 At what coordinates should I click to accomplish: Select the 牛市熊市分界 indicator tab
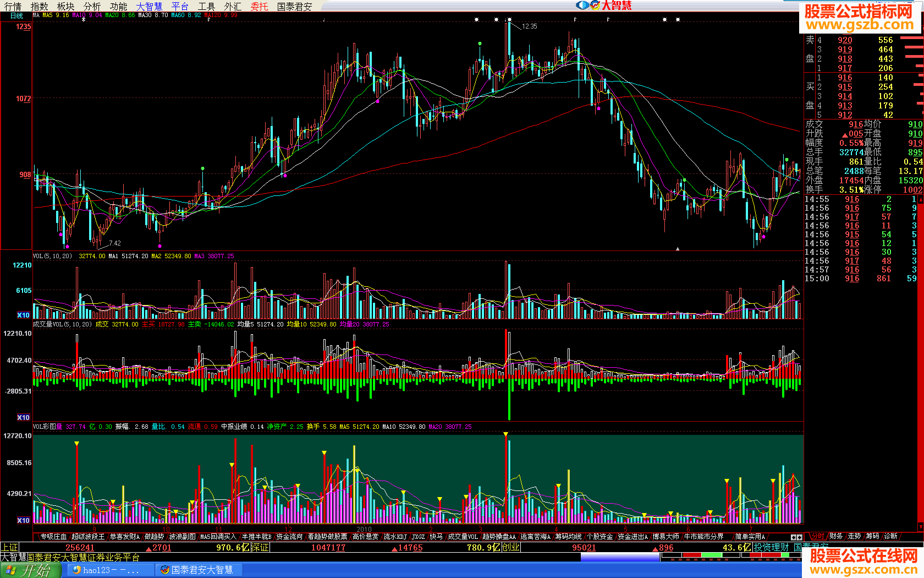click(x=704, y=536)
